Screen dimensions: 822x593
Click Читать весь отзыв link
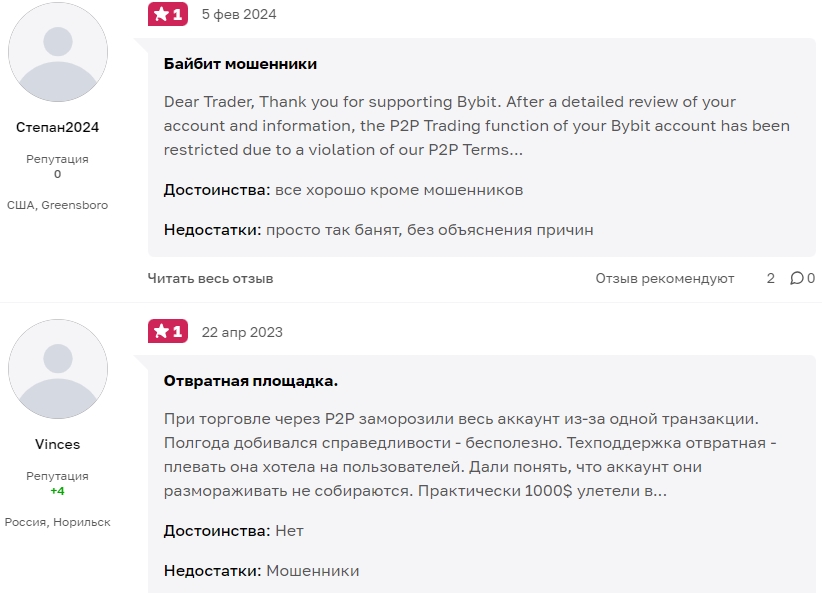[210, 278]
